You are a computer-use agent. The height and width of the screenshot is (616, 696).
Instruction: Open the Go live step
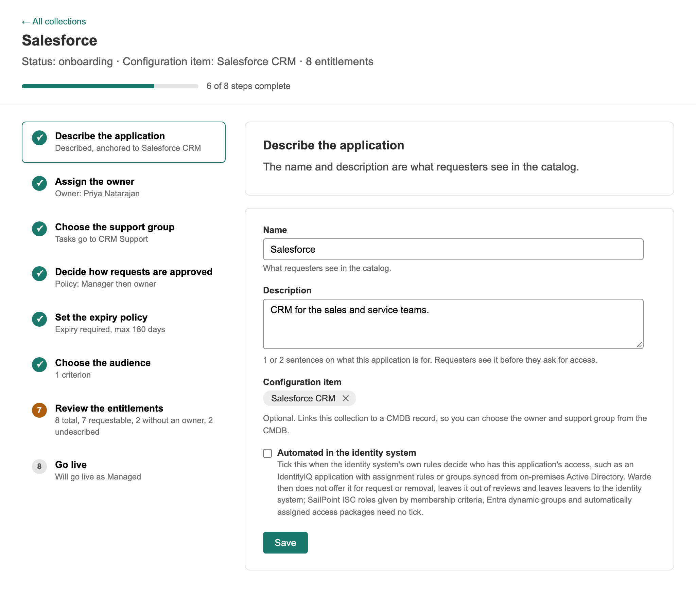[x=124, y=470]
